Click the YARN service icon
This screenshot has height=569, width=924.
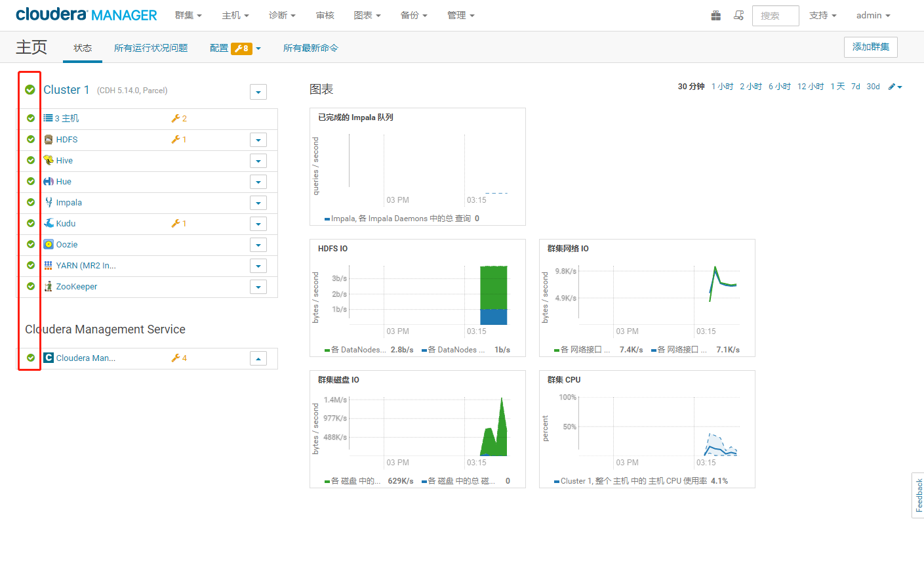pyautogui.click(x=49, y=265)
